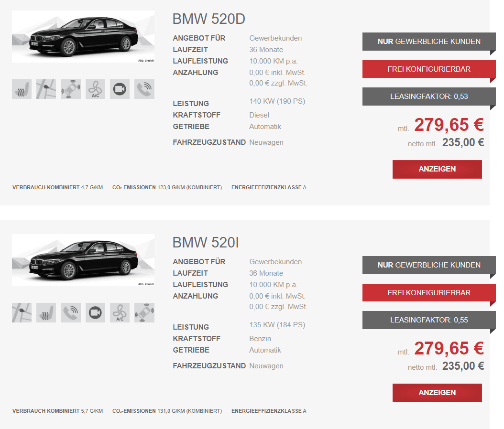Select the heated seat icon on BMW 520I
The image size is (504, 429).
tap(46, 312)
